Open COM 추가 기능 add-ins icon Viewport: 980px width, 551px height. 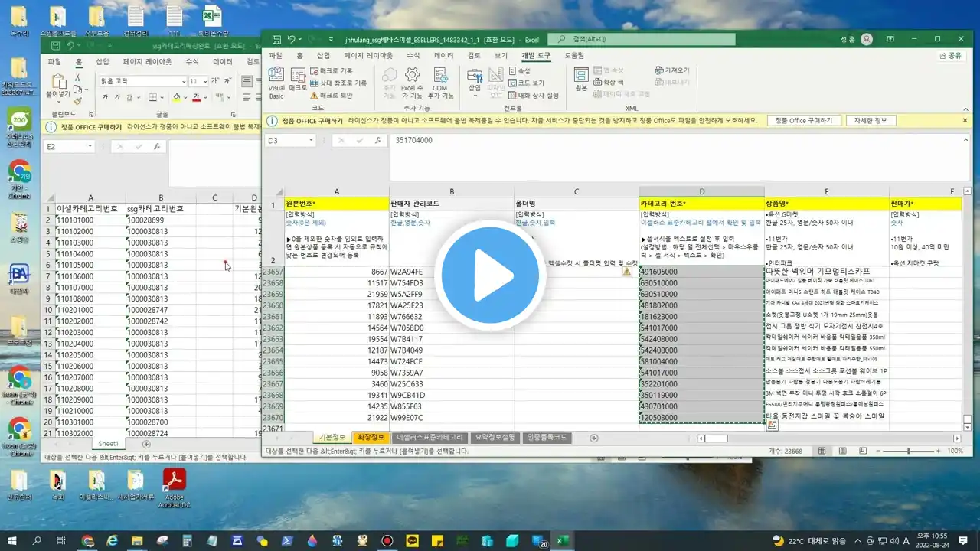coord(440,83)
